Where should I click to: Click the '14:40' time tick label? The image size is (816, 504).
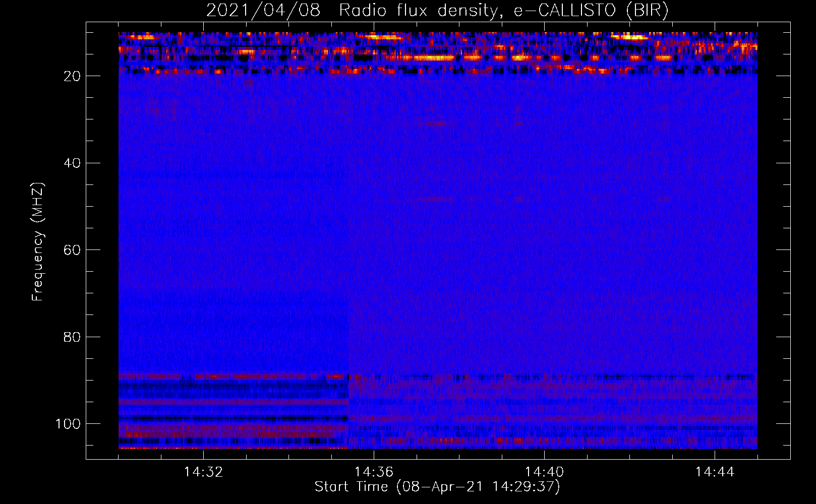pyautogui.click(x=544, y=472)
